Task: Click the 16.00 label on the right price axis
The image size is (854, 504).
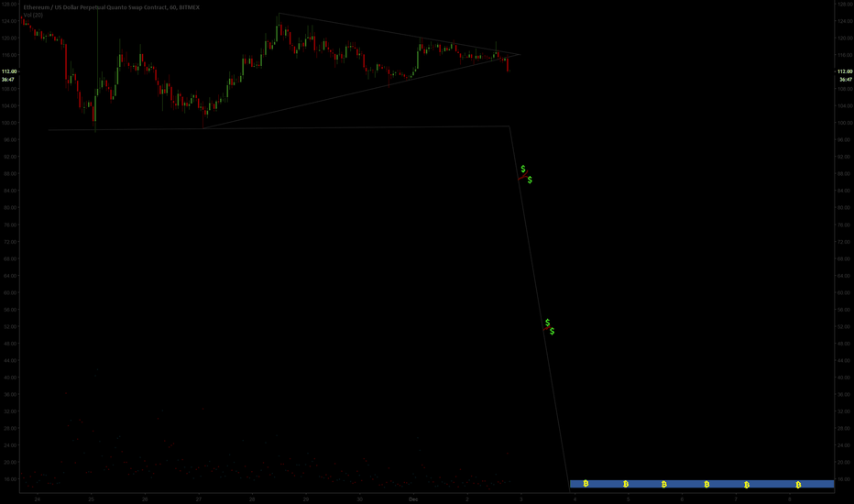Action: click(x=845, y=479)
